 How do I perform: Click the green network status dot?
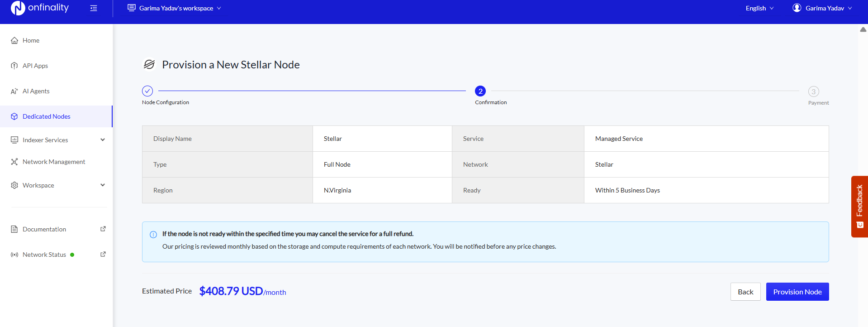72,255
